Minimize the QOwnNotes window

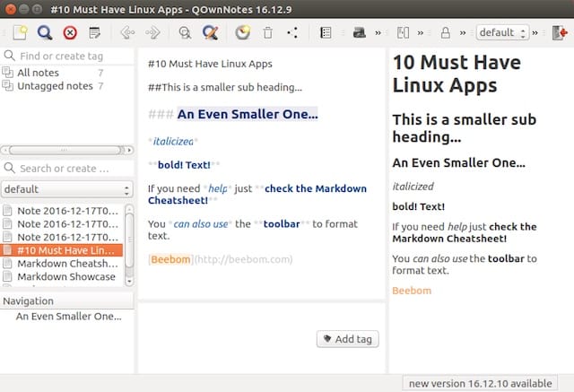click(x=24, y=9)
